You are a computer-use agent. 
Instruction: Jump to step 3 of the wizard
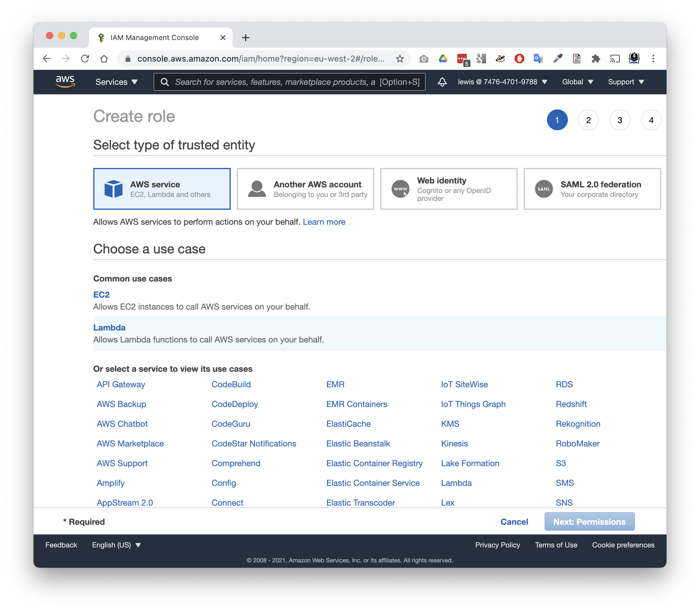pyautogui.click(x=620, y=120)
